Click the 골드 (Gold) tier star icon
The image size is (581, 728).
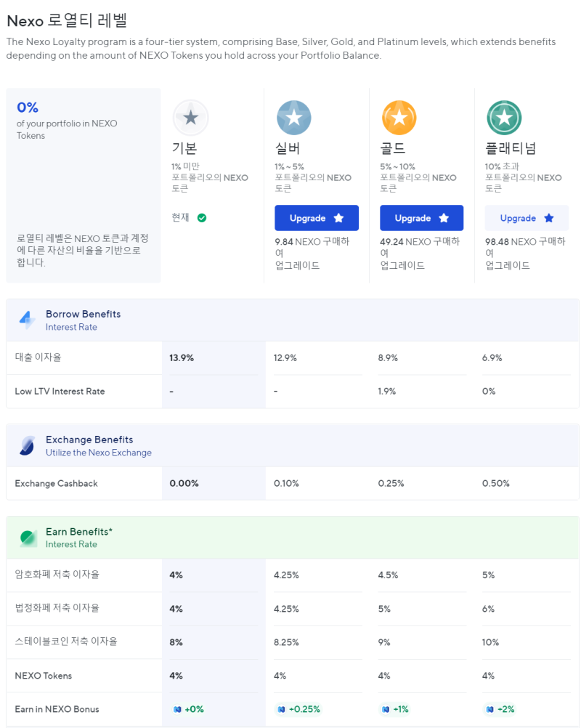coord(399,118)
